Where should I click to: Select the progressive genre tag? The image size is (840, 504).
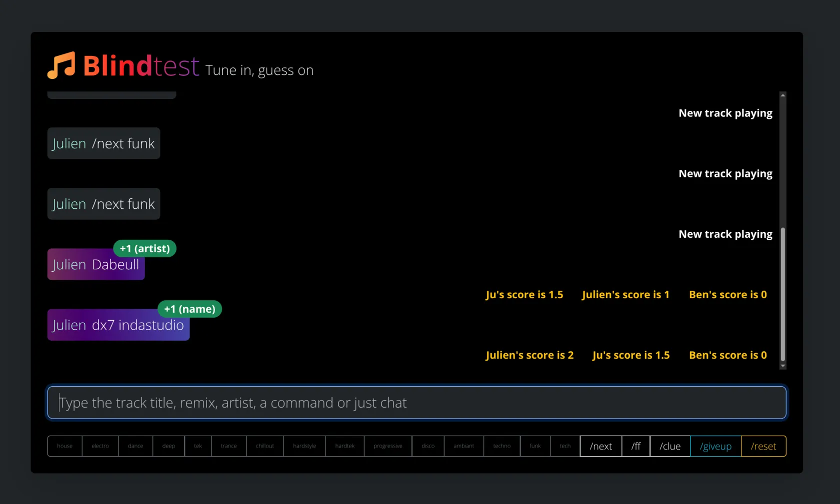[x=388, y=446]
